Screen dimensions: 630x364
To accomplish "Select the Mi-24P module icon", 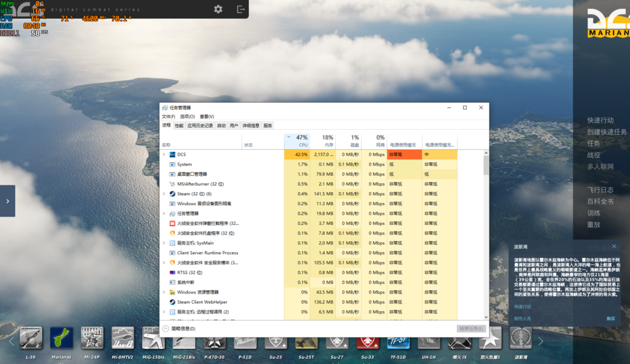I will click(x=92, y=338).
